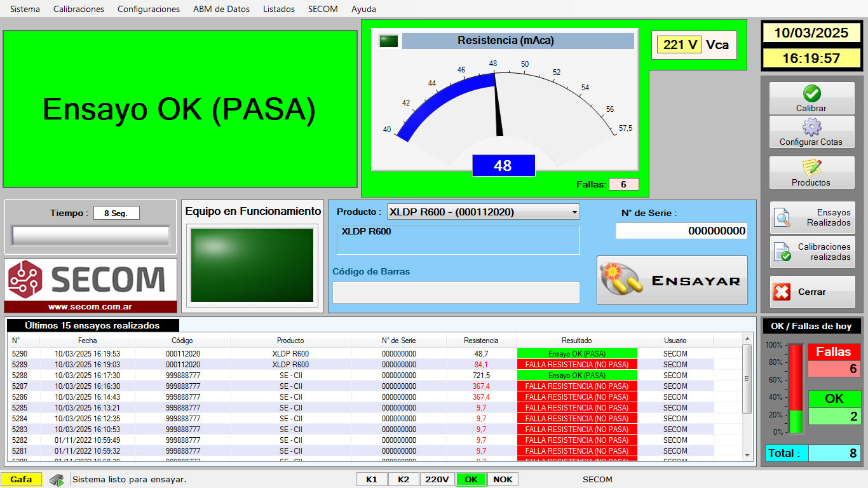Image resolution: width=868 pixels, height=488 pixels.
Task: Click the red X Cerrar icon
Action: pos(782,292)
